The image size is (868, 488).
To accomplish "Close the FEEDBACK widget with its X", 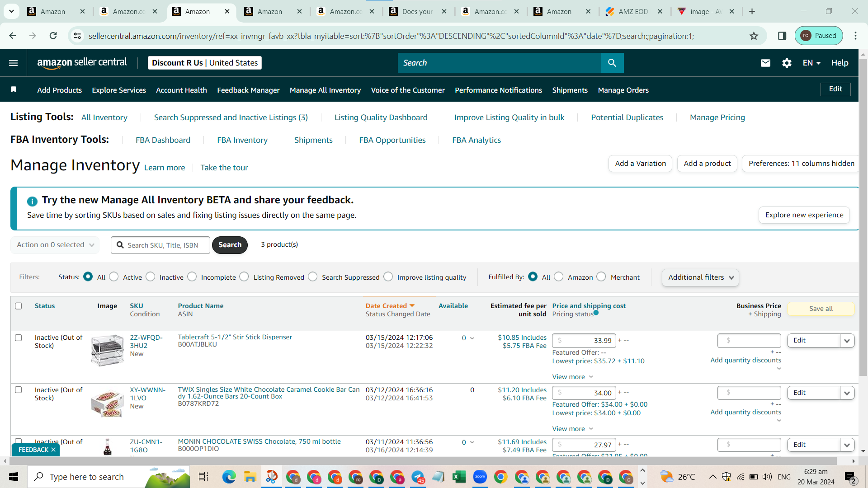I will click(x=53, y=450).
